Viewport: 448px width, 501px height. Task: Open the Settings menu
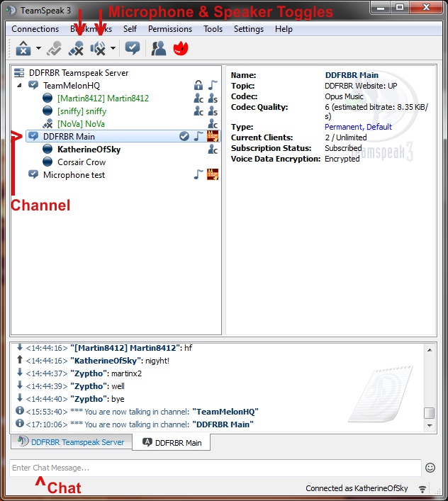pyautogui.click(x=249, y=29)
